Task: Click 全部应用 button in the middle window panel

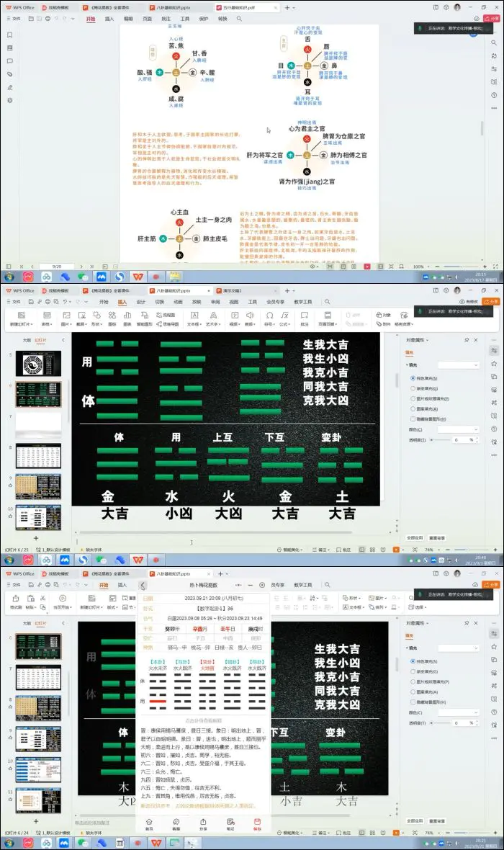Action: pyautogui.click(x=415, y=537)
